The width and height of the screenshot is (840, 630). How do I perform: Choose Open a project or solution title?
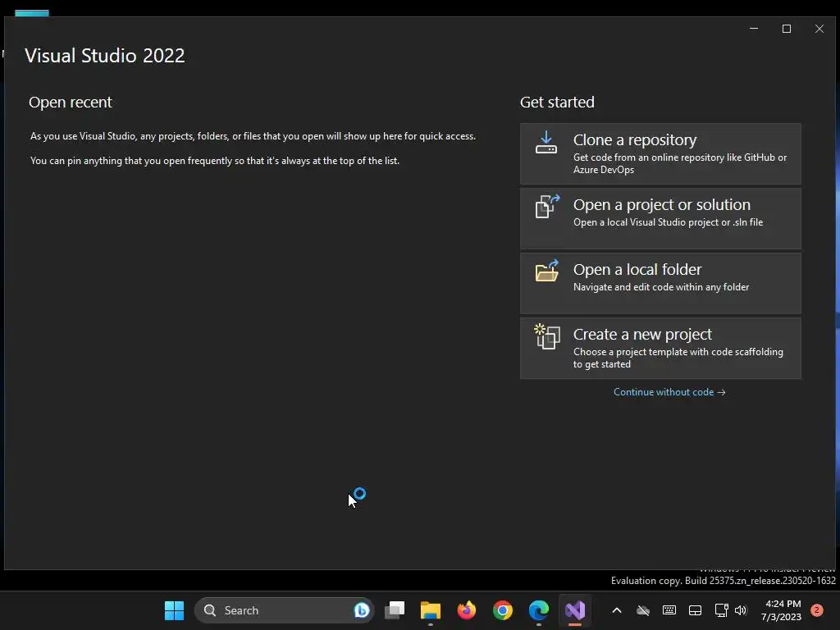pos(662,204)
